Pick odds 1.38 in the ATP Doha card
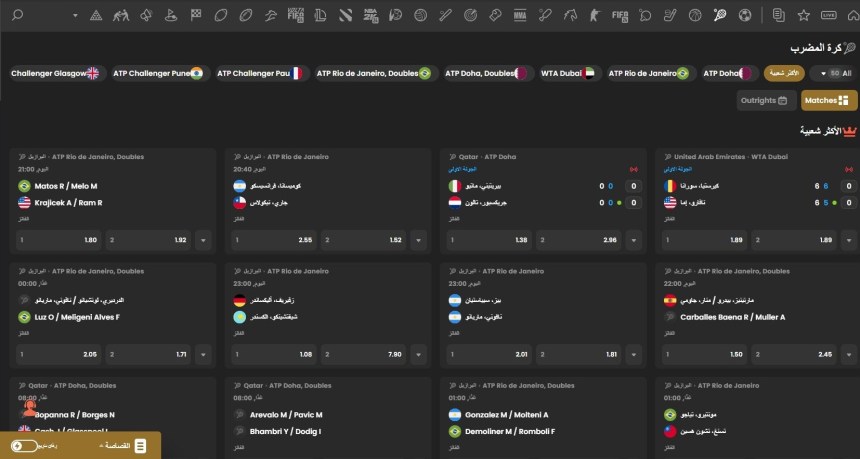860x459 pixels. [489, 240]
